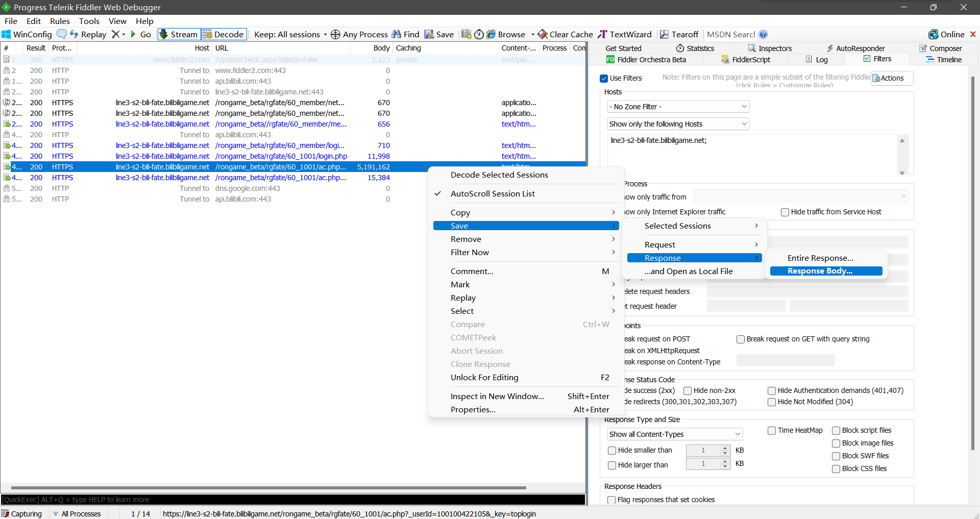Check Block CSS files
Image resolution: width=980 pixels, height=519 pixels.
pos(836,469)
